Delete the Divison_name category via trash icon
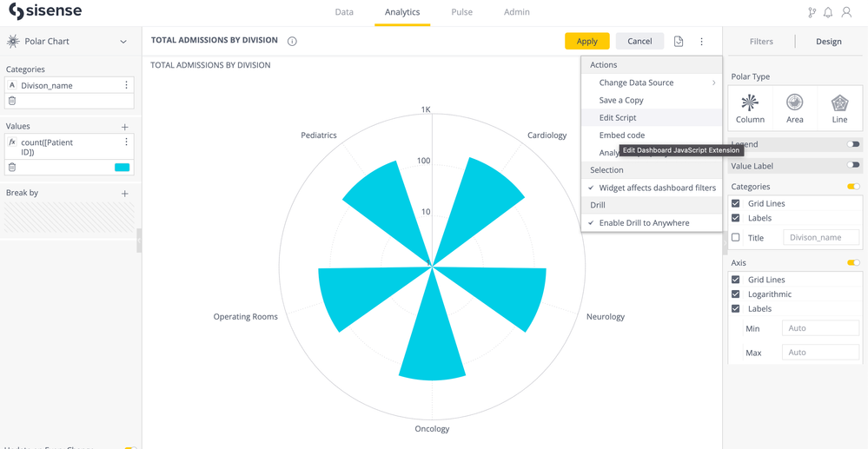868x449 pixels. (12, 101)
